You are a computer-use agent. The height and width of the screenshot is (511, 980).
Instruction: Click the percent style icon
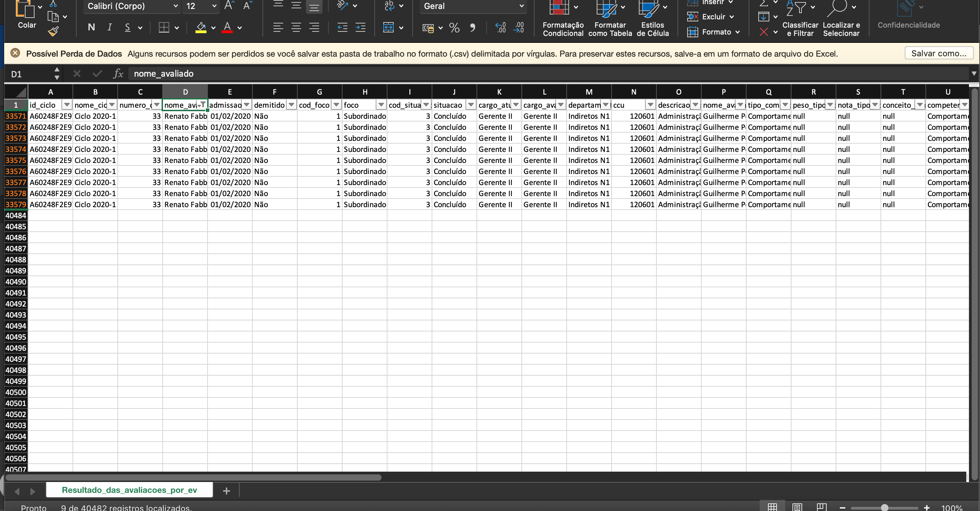[x=454, y=27]
